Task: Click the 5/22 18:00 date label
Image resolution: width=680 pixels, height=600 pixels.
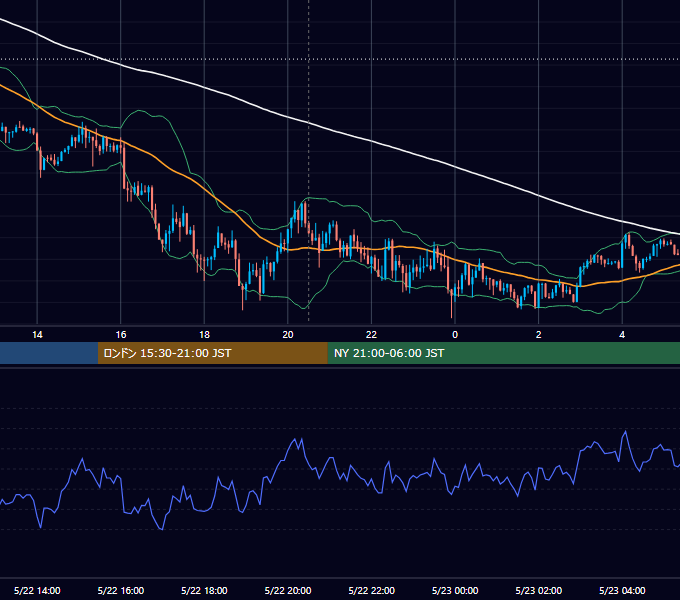Action: (x=204, y=590)
